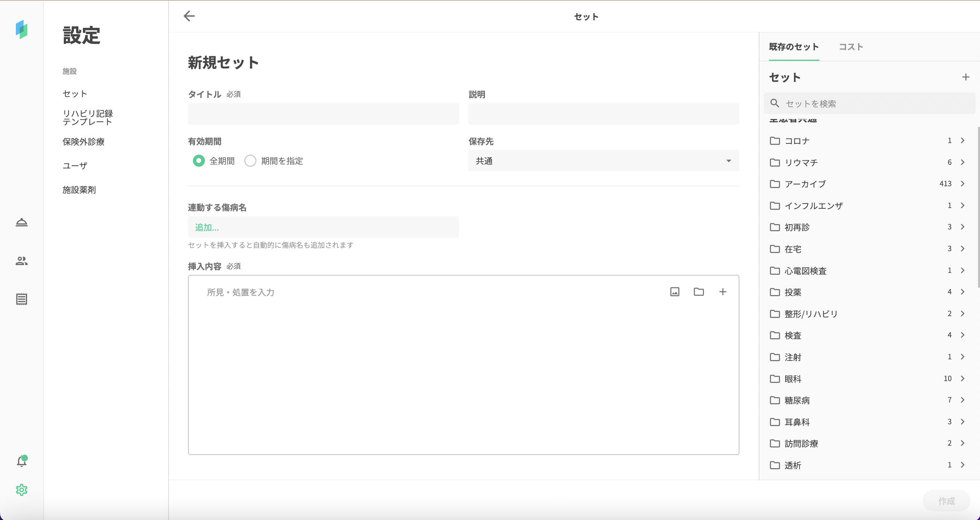This screenshot has width=980, height=520.
Task: Open 施設薬剤 settings menu item
Action: (79, 190)
